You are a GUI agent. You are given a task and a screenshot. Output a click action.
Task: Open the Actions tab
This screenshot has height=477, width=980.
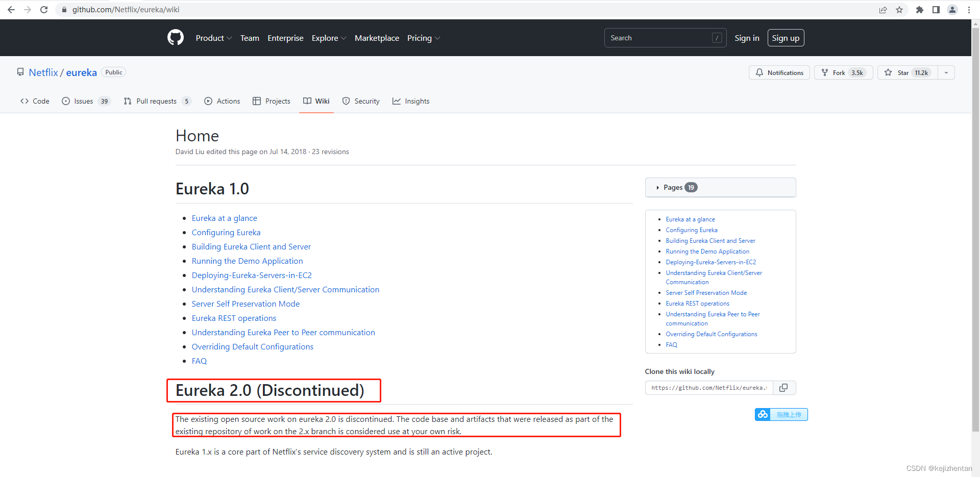[x=222, y=101]
